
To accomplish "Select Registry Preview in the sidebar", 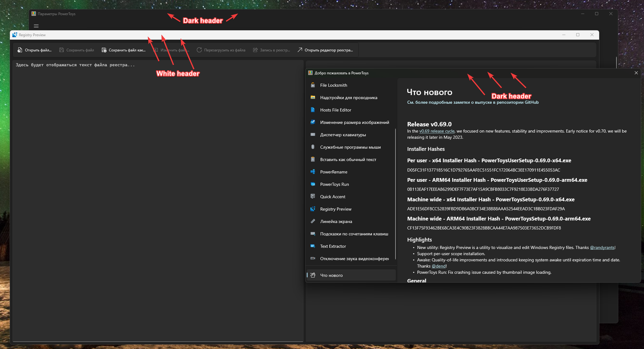I will click(335, 209).
